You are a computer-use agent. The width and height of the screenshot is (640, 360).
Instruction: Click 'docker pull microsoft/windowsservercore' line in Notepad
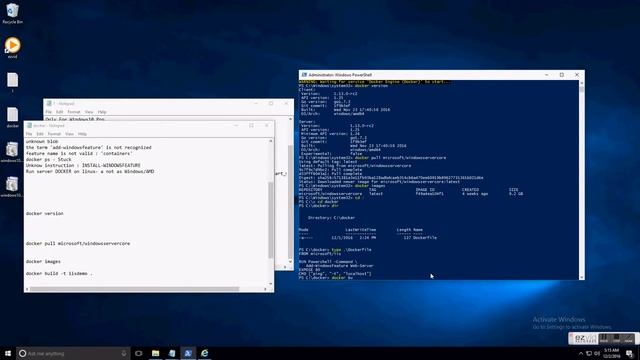click(x=78, y=243)
